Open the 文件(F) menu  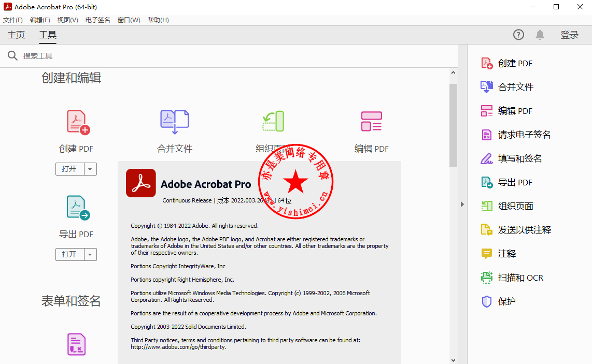pos(13,20)
